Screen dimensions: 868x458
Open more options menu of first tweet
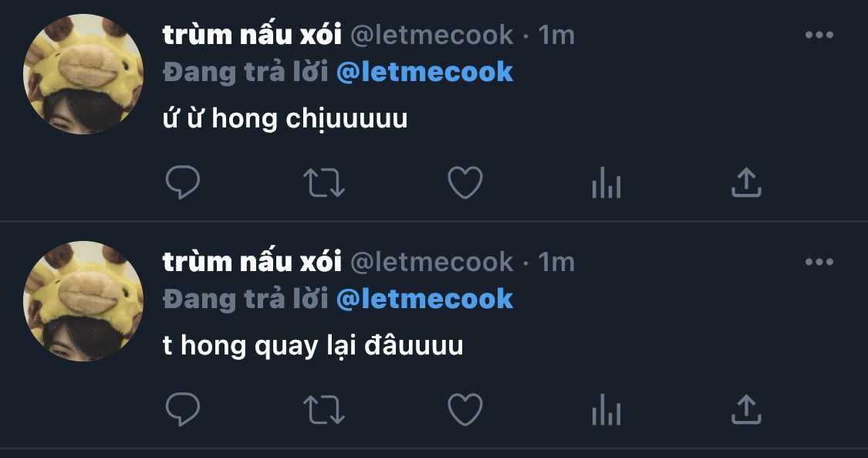point(819,35)
